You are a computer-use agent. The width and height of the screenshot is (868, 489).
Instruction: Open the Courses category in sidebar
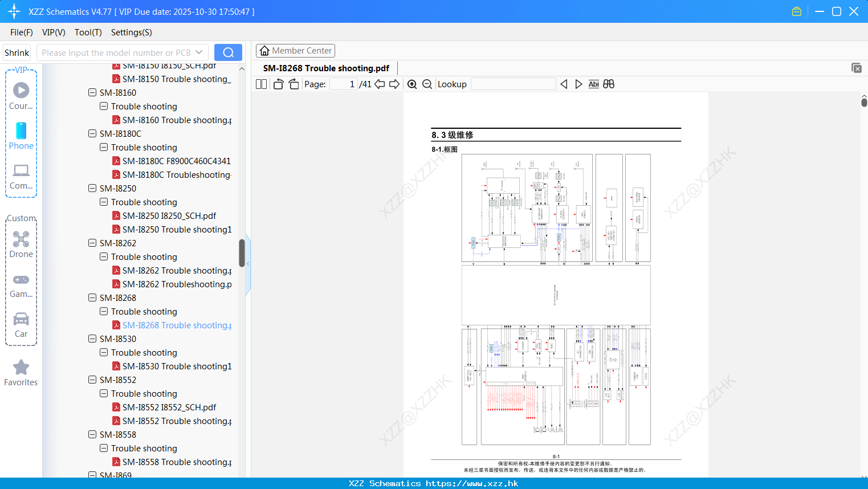tap(21, 96)
